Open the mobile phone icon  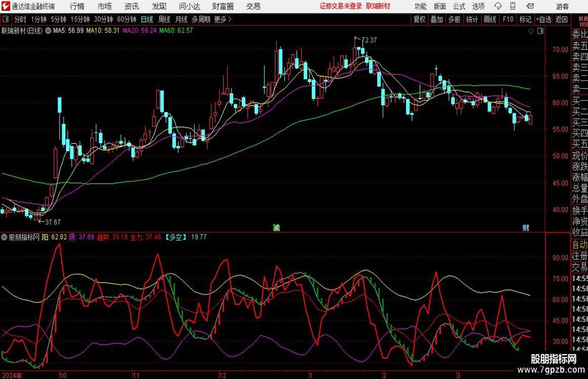click(x=513, y=6)
